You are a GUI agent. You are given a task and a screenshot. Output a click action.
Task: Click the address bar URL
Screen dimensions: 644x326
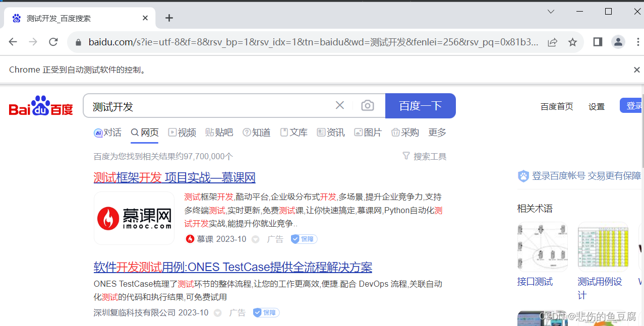tap(313, 42)
